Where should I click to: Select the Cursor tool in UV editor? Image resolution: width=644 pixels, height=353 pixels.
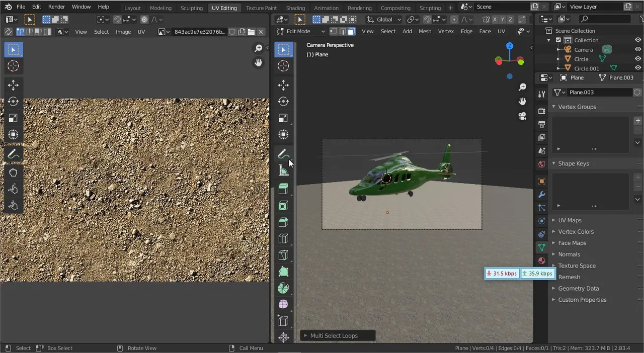coord(13,66)
